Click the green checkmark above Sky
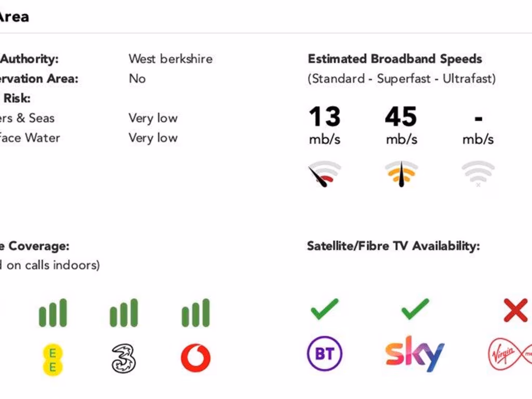Image resolution: width=532 pixels, height=399 pixels. pos(415,309)
